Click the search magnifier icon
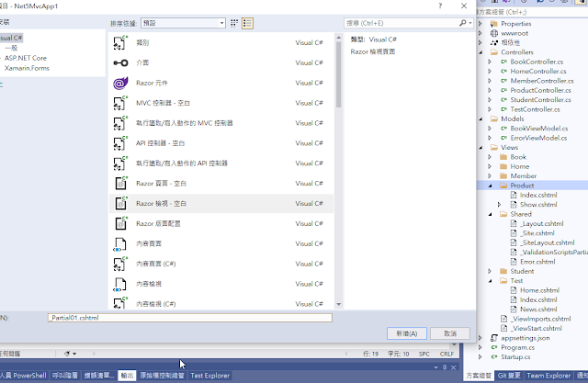The width and height of the screenshot is (588, 383). coord(463,23)
